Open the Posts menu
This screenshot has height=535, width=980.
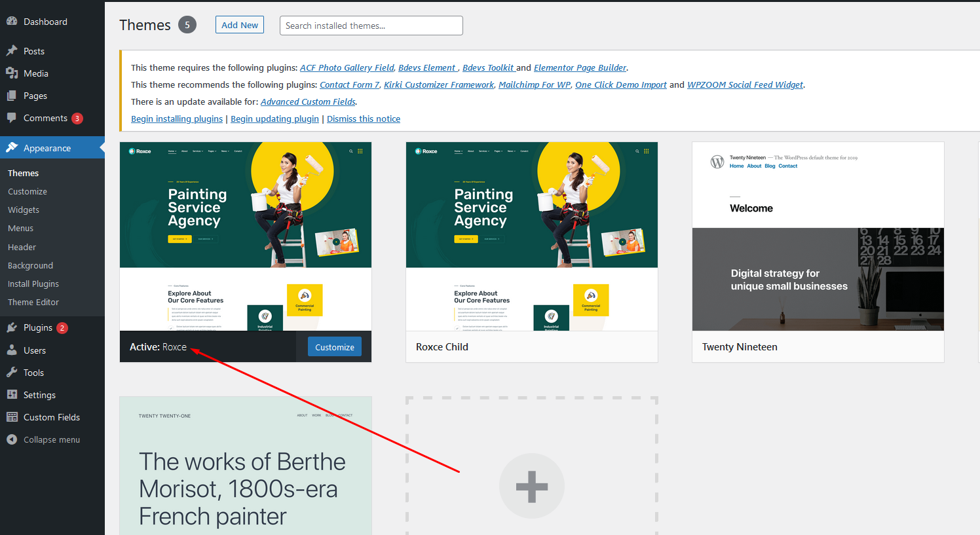pyautogui.click(x=52, y=51)
